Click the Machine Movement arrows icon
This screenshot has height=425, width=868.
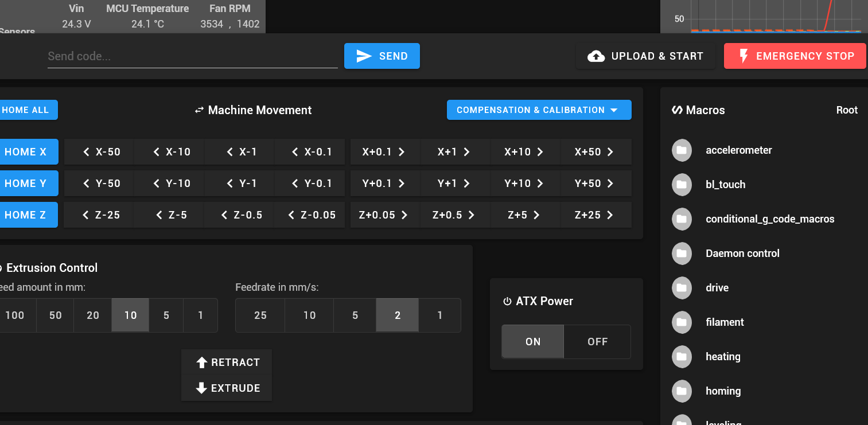tap(199, 110)
